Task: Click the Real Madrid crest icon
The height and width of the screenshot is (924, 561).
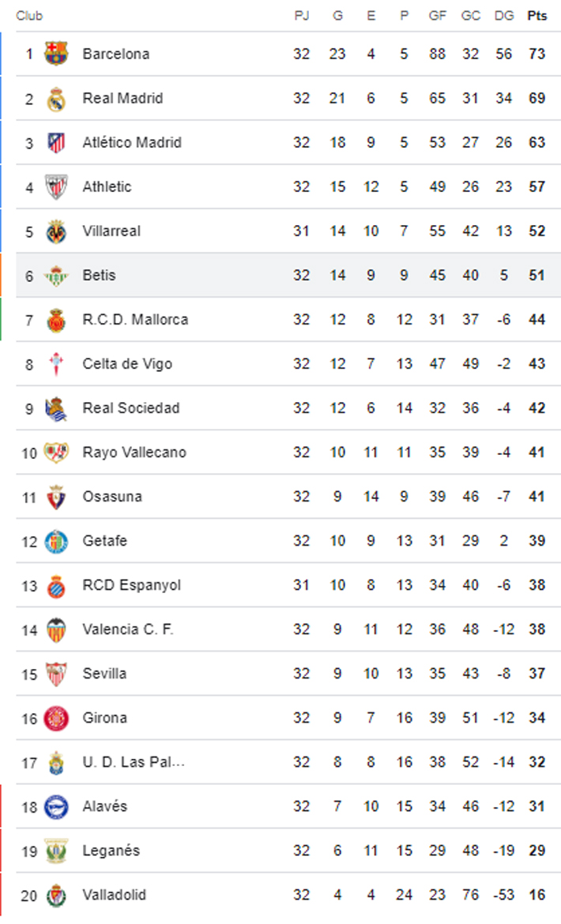Action: [x=56, y=99]
